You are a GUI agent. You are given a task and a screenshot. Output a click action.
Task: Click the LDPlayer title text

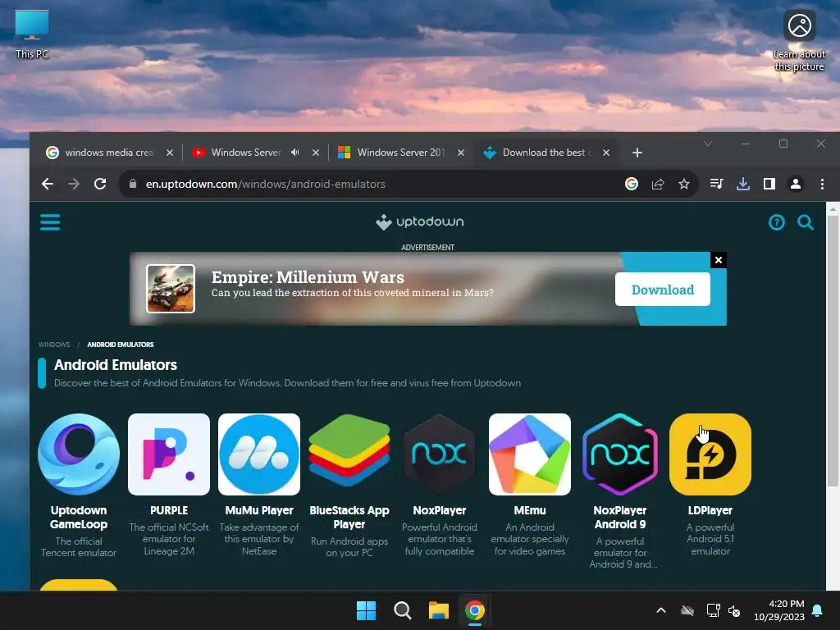[710, 510]
